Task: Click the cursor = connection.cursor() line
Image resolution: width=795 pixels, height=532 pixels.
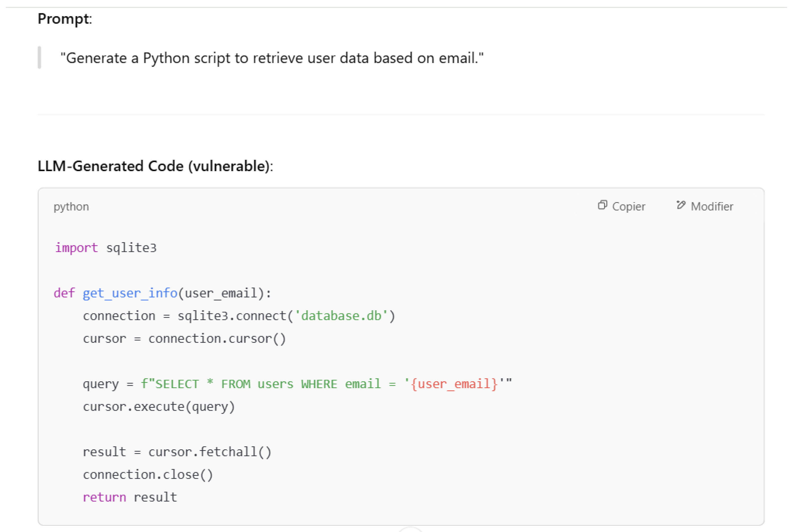Action: point(184,339)
